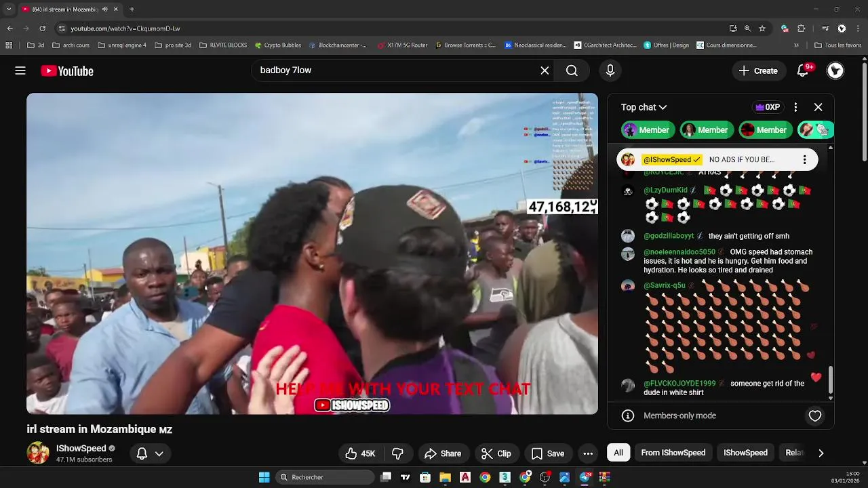
Task: Start voice search with microphone
Action: [x=610, y=70]
